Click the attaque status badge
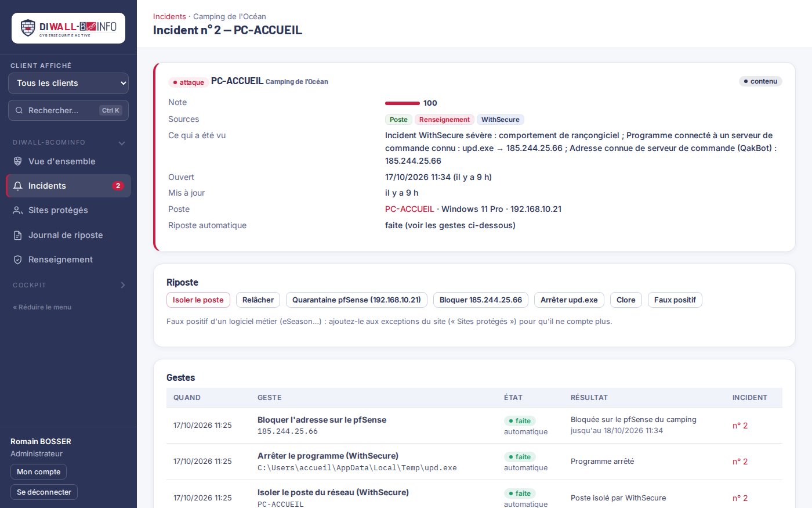 pos(188,82)
